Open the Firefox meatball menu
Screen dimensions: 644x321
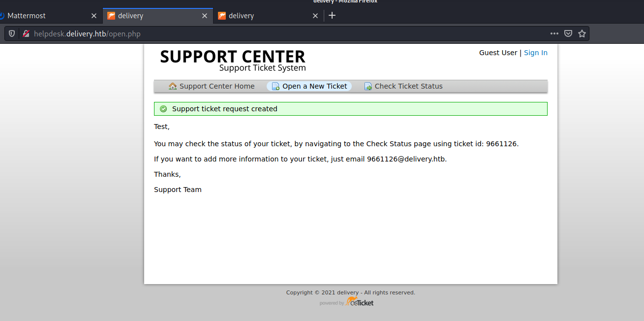554,33
